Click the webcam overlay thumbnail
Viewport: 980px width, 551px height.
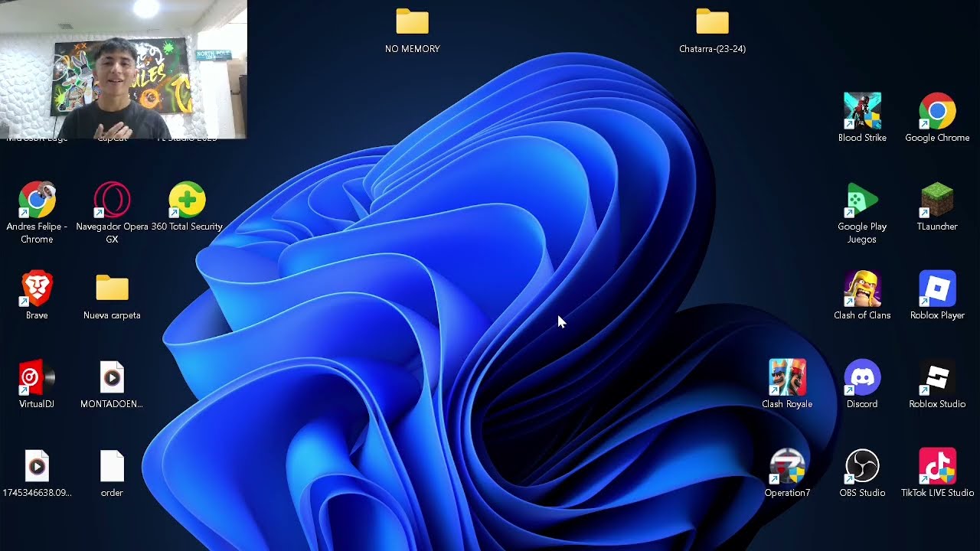(123, 69)
